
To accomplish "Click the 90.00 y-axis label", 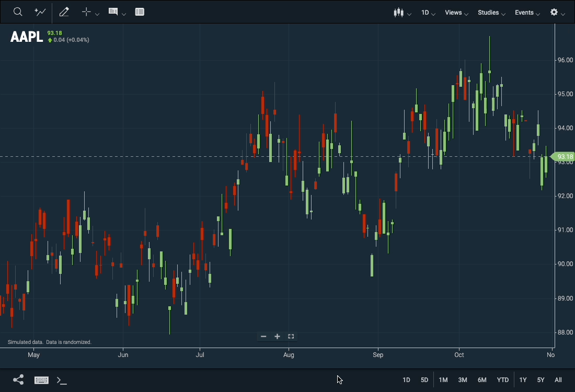I will 565,263.
